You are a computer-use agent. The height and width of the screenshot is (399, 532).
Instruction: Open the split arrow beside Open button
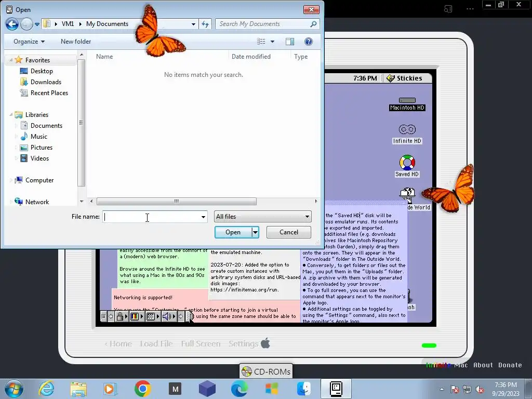click(255, 232)
